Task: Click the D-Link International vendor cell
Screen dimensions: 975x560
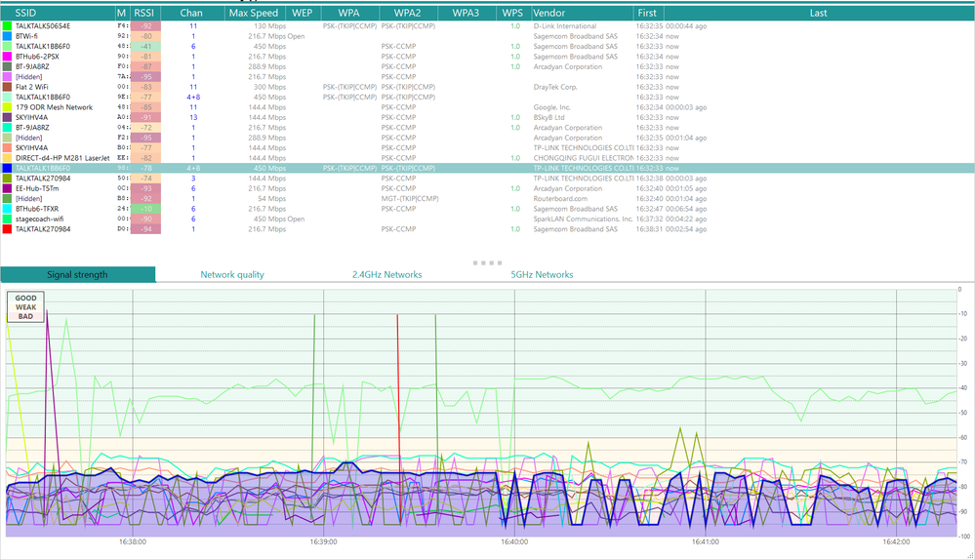Action: point(565,26)
